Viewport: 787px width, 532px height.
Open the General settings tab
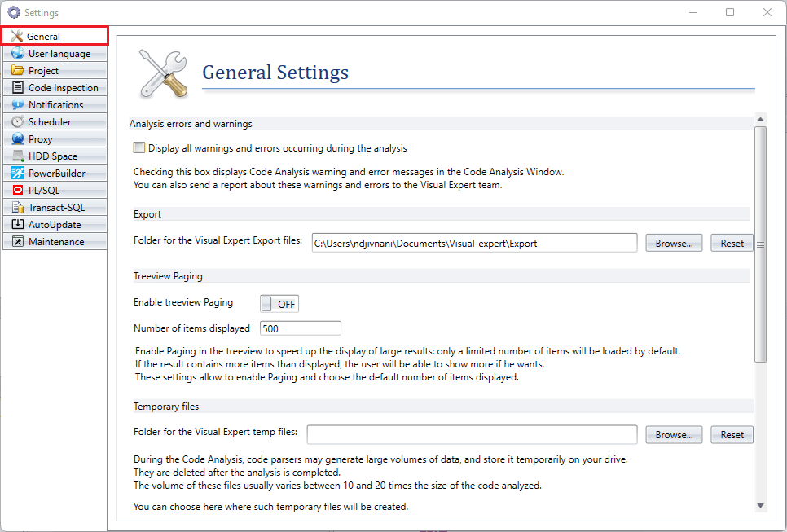point(55,36)
